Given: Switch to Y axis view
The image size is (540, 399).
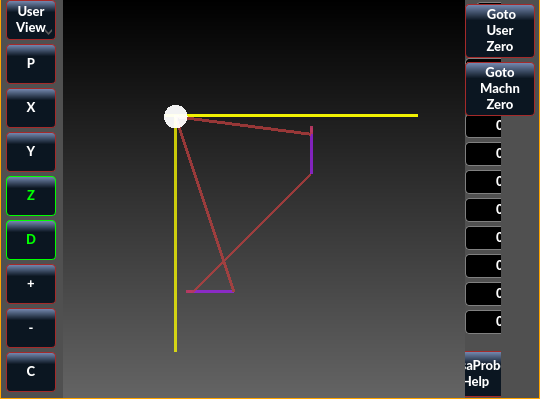Looking at the screenshot, I should (x=31, y=152).
